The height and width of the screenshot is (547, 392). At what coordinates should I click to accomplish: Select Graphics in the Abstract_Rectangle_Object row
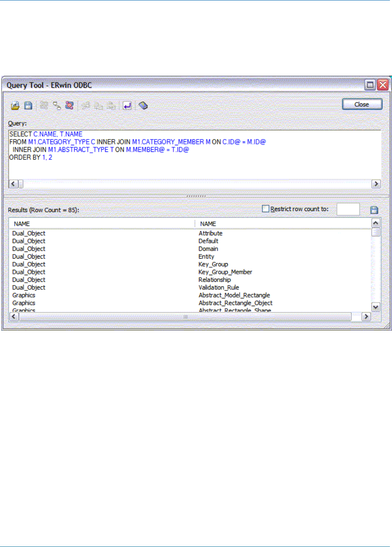point(24,303)
